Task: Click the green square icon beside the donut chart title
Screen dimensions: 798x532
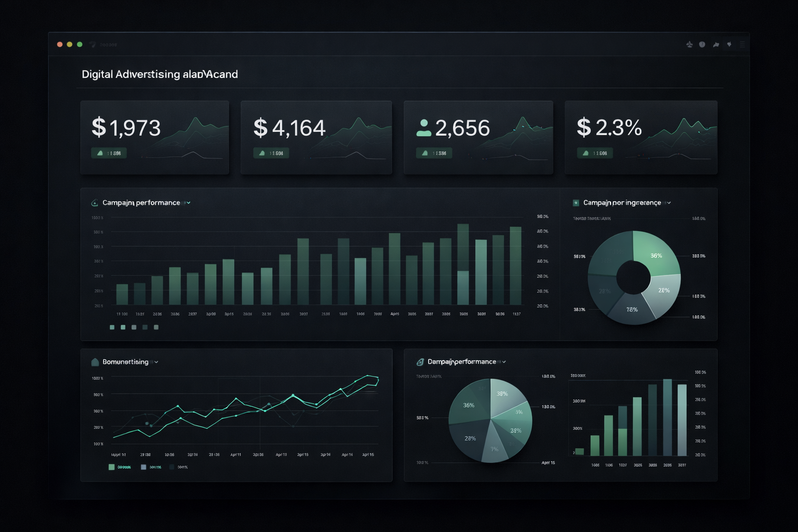Action: click(x=576, y=203)
